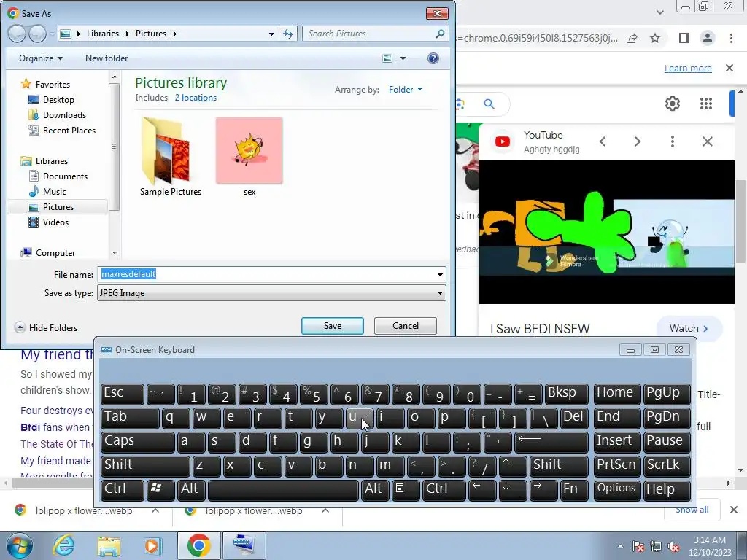Open Google settings gear icon
Viewport: 747px width, 560px height.
point(672,104)
